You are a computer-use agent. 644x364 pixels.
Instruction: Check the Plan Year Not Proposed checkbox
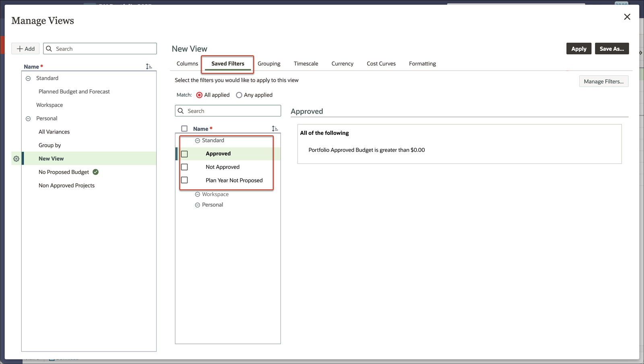[184, 180]
